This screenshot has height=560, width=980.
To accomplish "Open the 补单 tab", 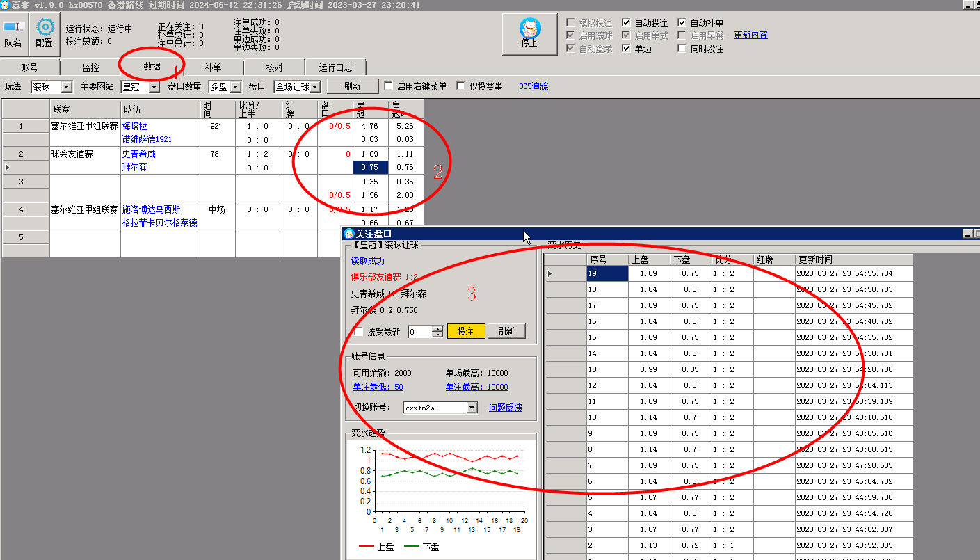I will click(213, 67).
